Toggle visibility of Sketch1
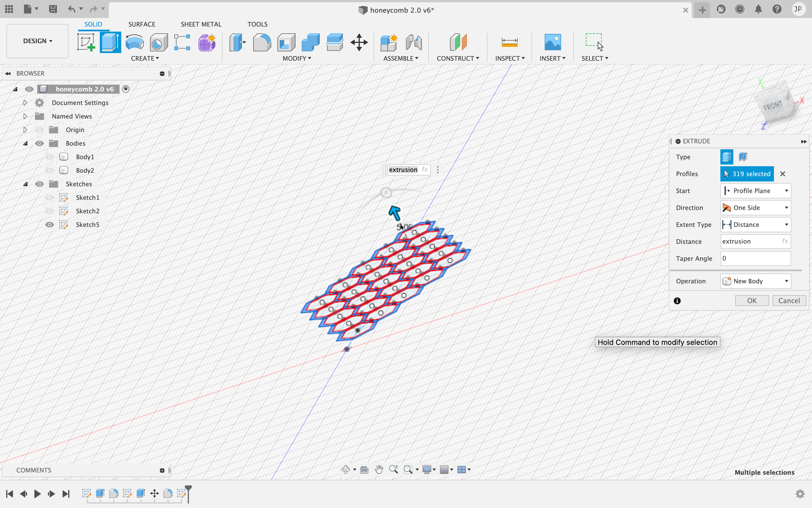The image size is (812, 508). (50, 198)
